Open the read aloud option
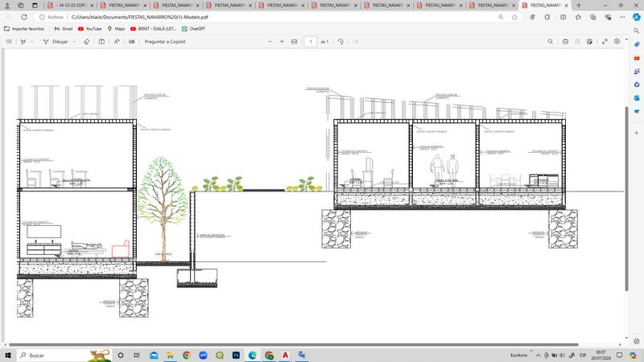The height and width of the screenshot is (362, 644). tap(117, 42)
